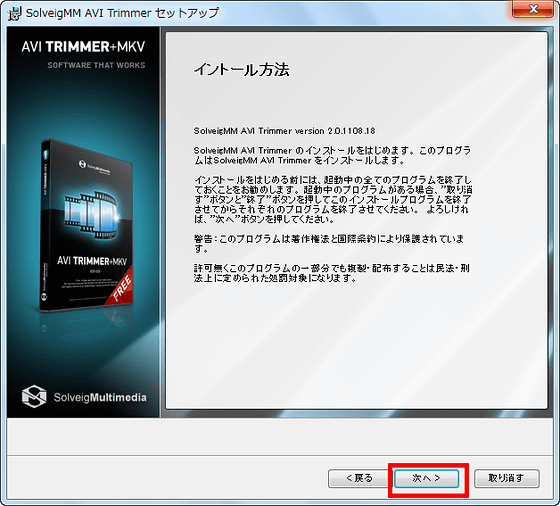Click the AVI TRIMMER+MKV banner title
The height and width of the screenshot is (506, 560).
pos(83,47)
